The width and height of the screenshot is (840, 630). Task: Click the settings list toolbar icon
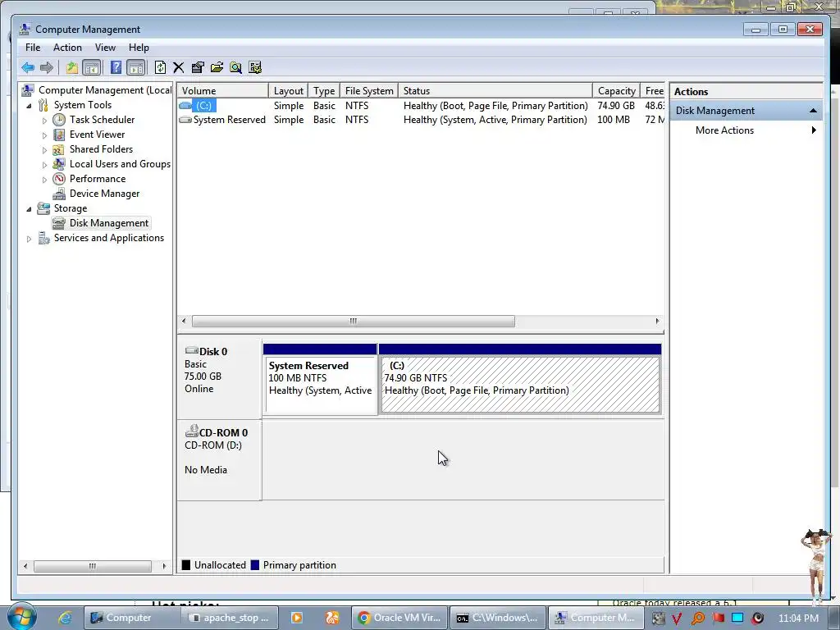tap(255, 67)
